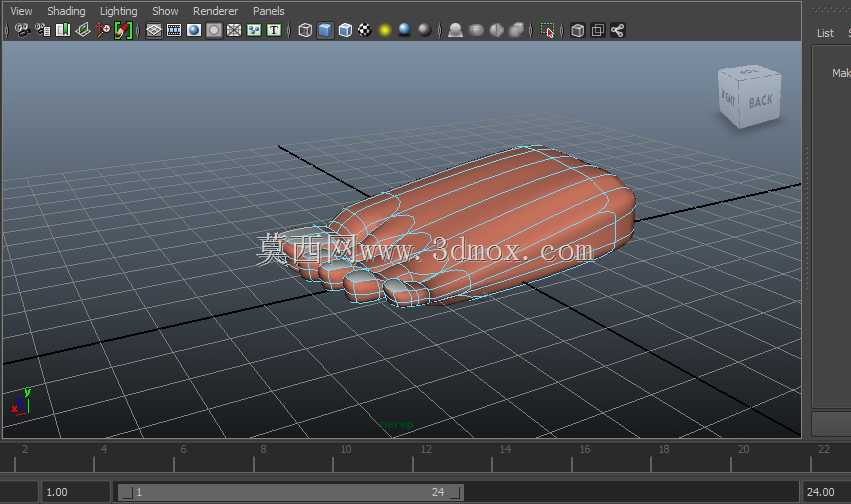Click the XYZ axis indicator in viewport corner
This screenshot has width=851, height=504.
click(21, 401)
